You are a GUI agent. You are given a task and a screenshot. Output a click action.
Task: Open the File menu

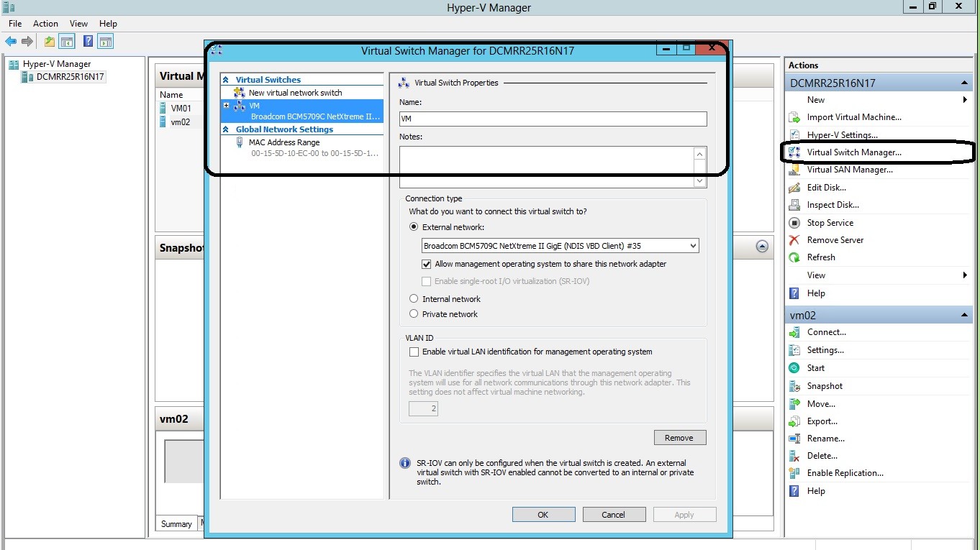(15, 24)
